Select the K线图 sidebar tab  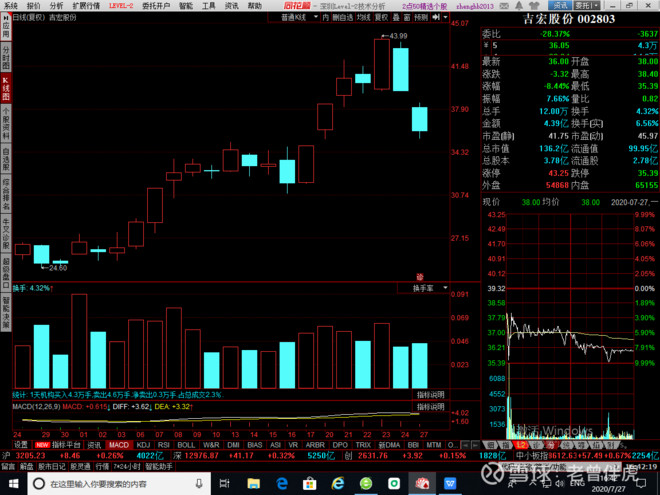pyautogui.click(x=6, y=88)
